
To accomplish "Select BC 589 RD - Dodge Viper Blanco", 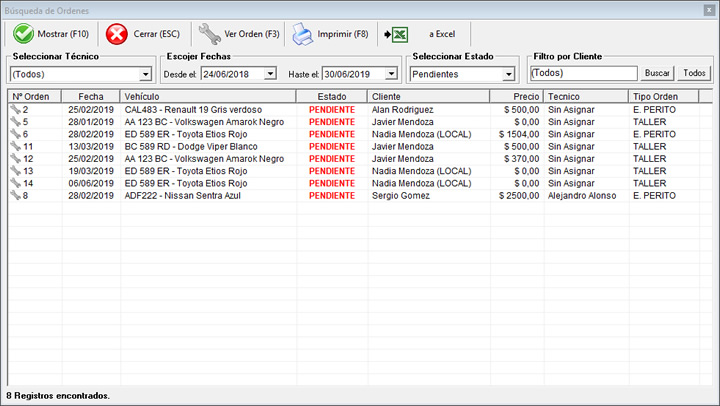I will point(191,147).
